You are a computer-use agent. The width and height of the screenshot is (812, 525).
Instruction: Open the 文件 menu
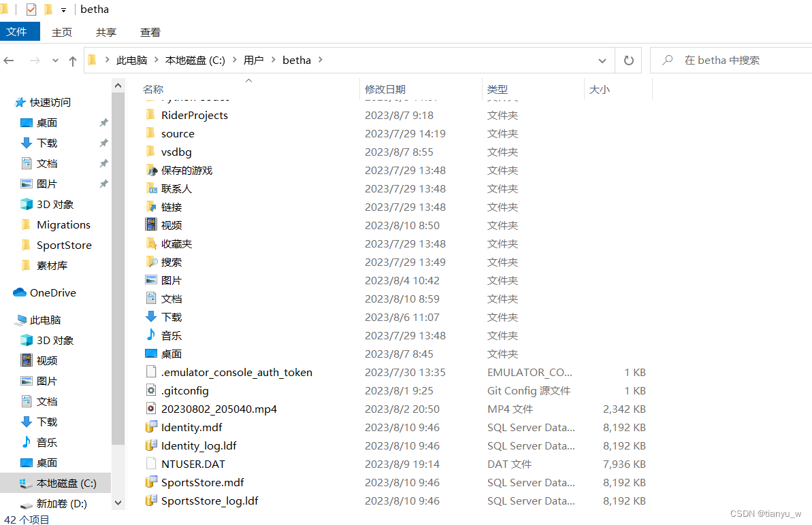pos(20,32)
